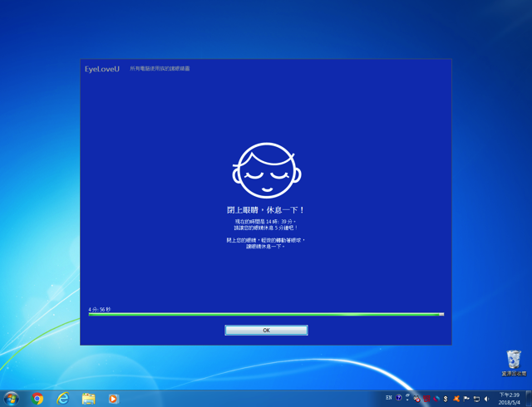This screenshot has width=532, height=407.
Task: Click the white S-shaped tray icon
Action: [x=446, y=399]
